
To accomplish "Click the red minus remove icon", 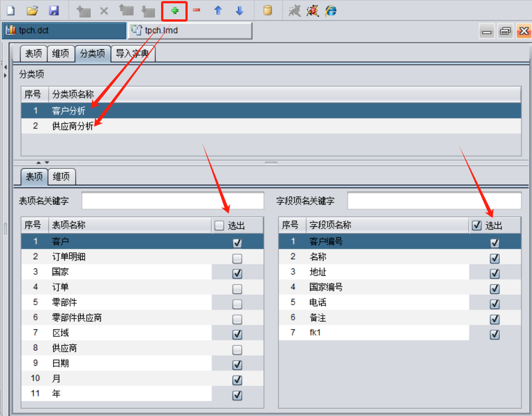I will point(197,11).
